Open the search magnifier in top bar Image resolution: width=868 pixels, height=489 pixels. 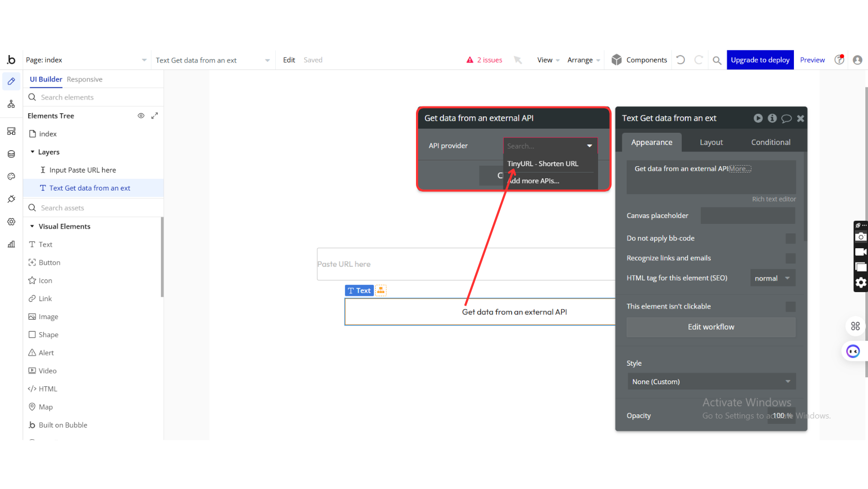pyautogui.click(x=717, y=60)
